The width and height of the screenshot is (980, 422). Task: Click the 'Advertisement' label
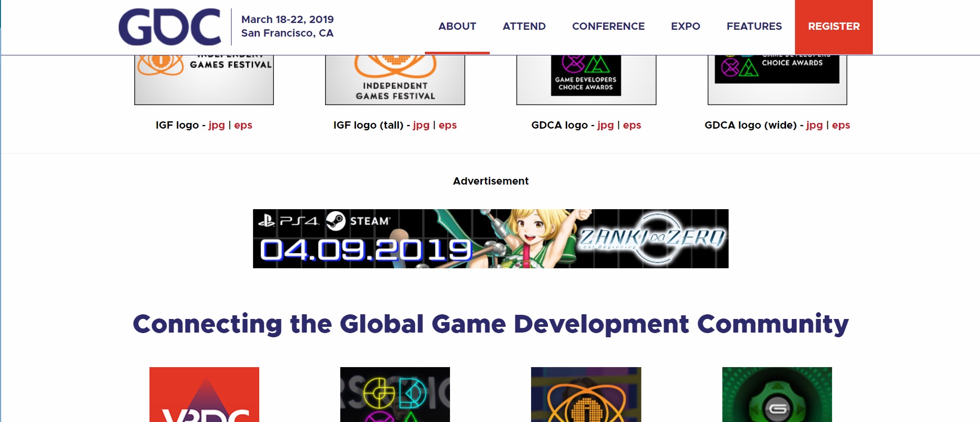[x=491, y=181]
